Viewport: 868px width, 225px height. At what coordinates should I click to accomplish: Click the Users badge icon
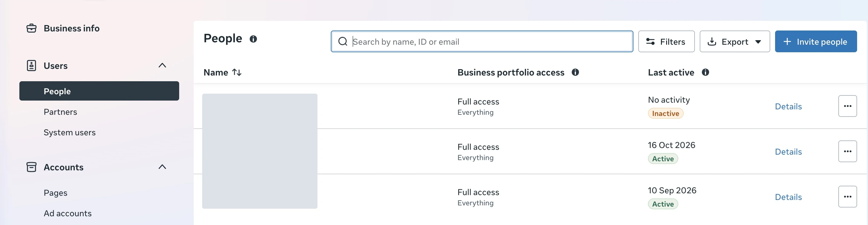pos(31,66)
